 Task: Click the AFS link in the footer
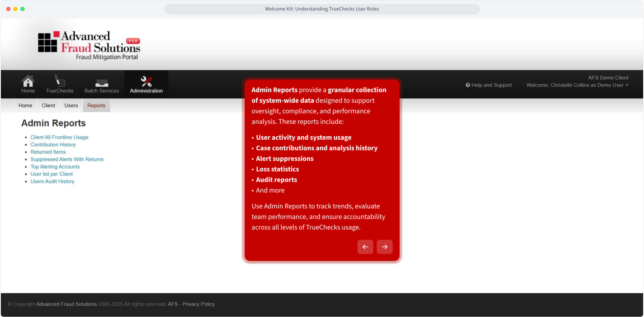click(173, 304)
